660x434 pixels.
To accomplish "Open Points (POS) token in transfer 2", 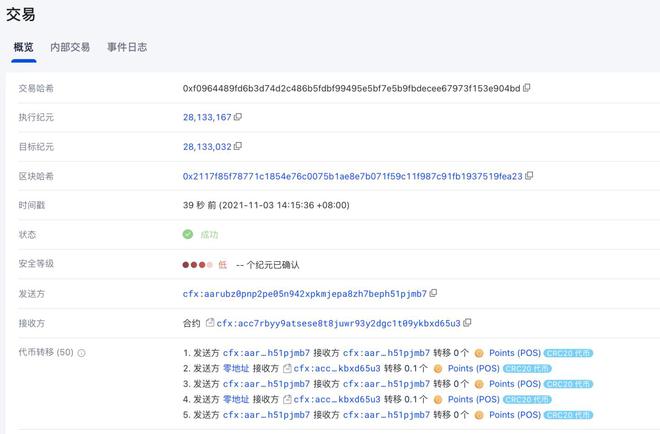I will (x=474, y=368).
